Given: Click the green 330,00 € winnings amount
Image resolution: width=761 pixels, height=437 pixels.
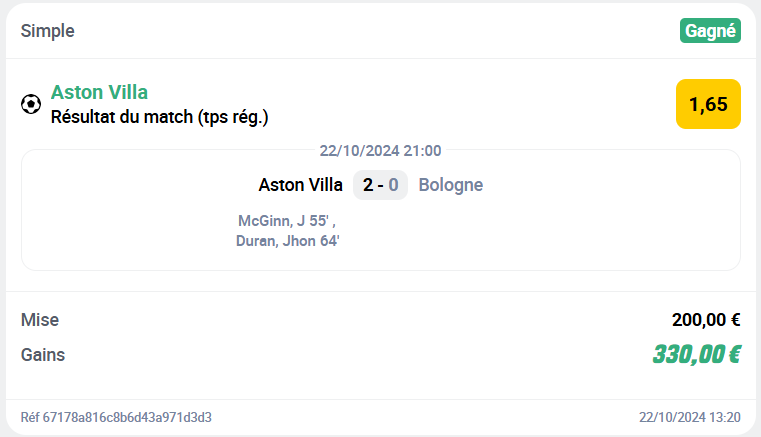Looking at the screenshot, I should (x=696, y=354).
